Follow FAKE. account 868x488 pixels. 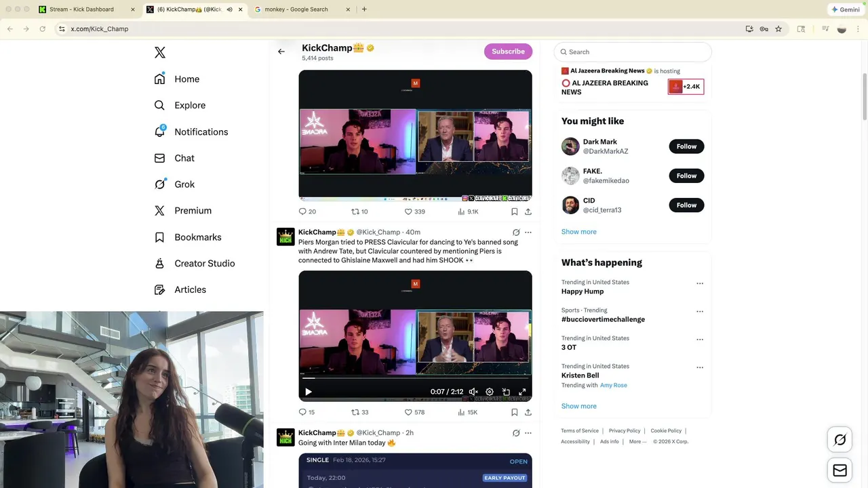tap(686, 176)
